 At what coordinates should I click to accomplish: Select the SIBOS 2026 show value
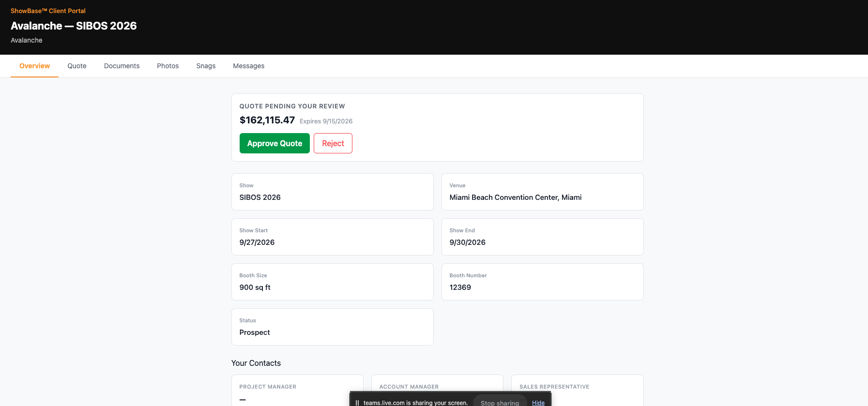tap(260, 197)
